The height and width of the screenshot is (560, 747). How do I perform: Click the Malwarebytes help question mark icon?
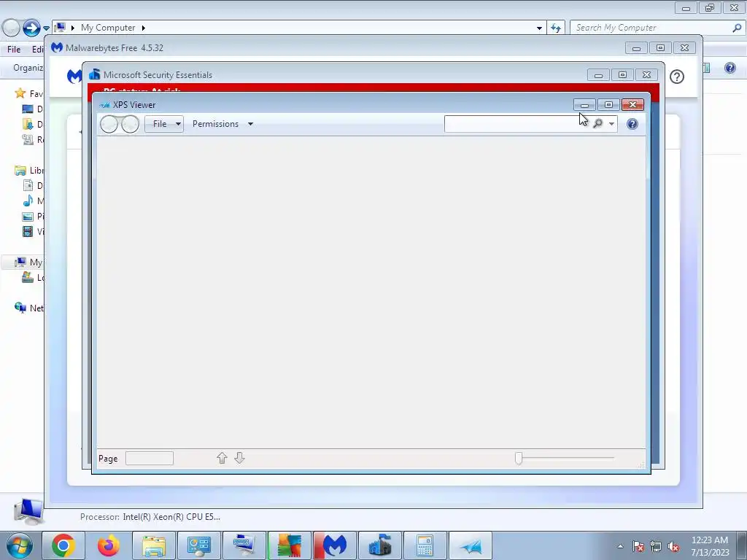tap(676, 77)
